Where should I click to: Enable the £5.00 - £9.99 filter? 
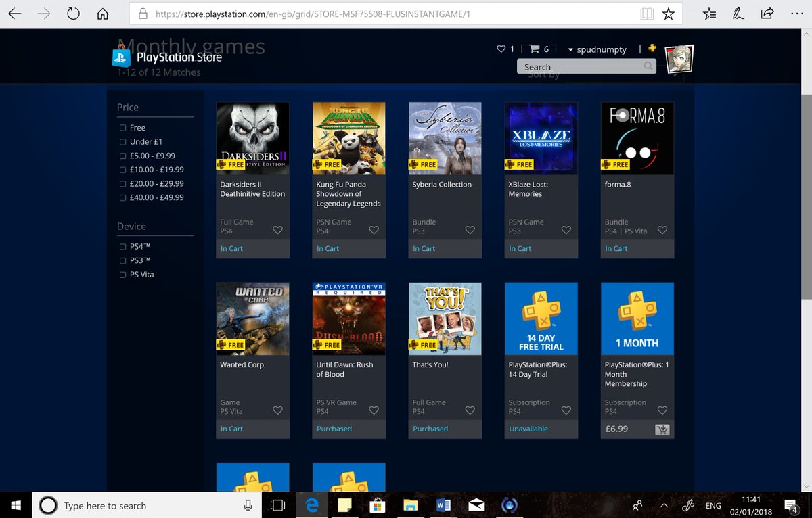[x=122, y=156]
